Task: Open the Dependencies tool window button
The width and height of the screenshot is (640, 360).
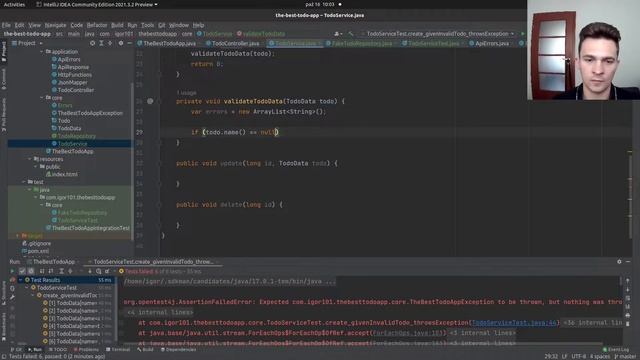Action: [x=178, y=350]
